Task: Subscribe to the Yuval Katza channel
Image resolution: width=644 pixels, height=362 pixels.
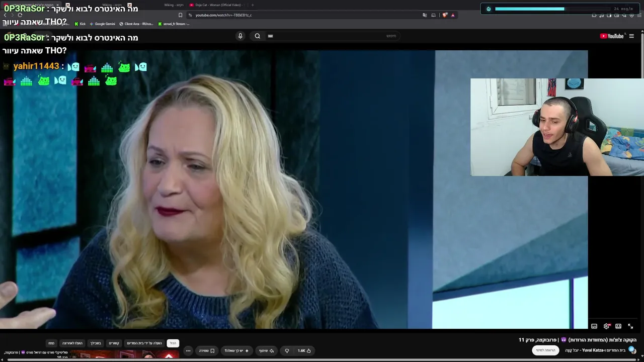Action: tap(545, 350)
